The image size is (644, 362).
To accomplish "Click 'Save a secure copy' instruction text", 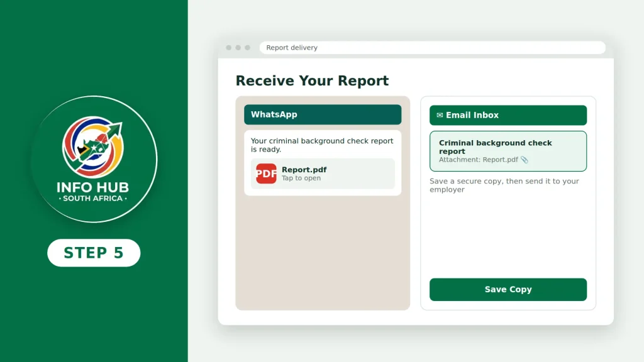I will click(x=504, y=185).
